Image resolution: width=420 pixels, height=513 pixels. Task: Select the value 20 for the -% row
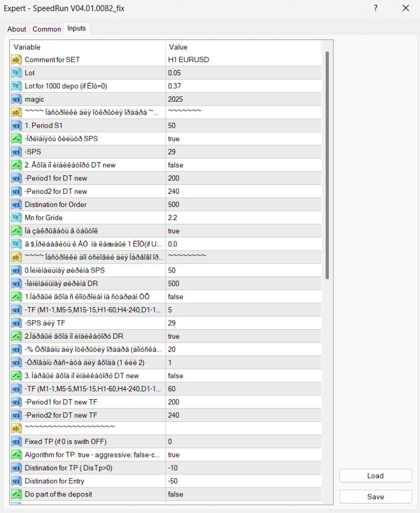244,349
